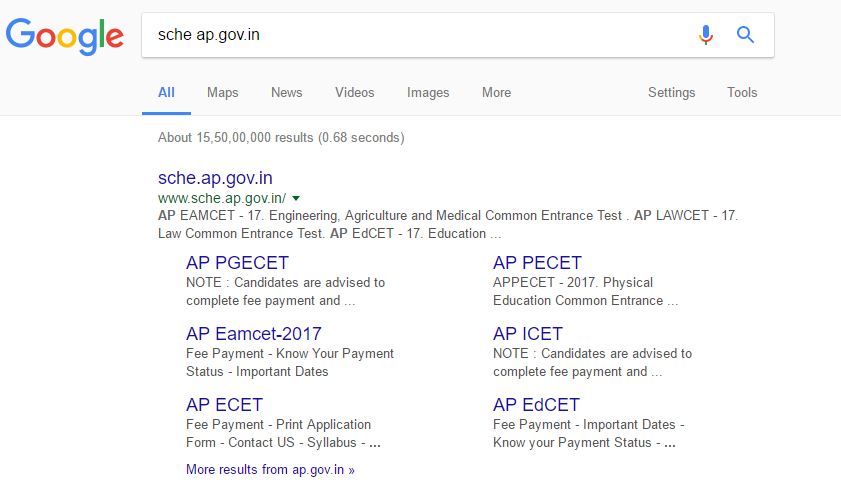Click the magnifying glass search button
Viewport: 841px width, 489px height.
745,35
